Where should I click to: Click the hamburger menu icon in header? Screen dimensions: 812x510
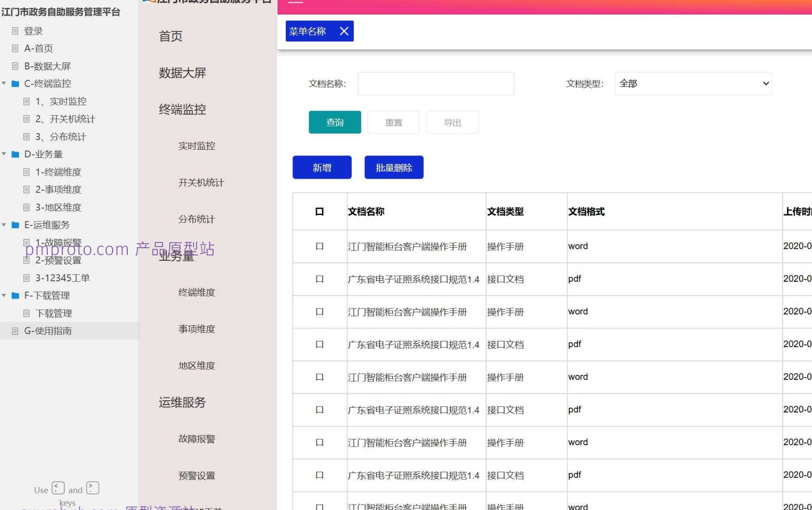296,1
